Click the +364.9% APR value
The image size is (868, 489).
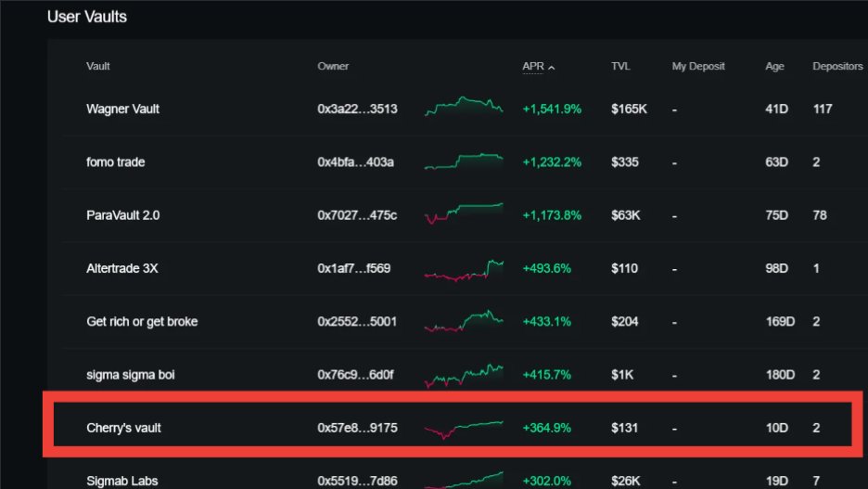pyautogui.click(x=547, y=428)
